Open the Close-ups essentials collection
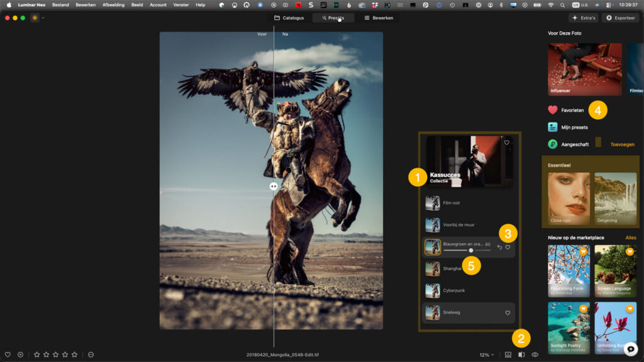644x362 pixels. coord(569,199)
